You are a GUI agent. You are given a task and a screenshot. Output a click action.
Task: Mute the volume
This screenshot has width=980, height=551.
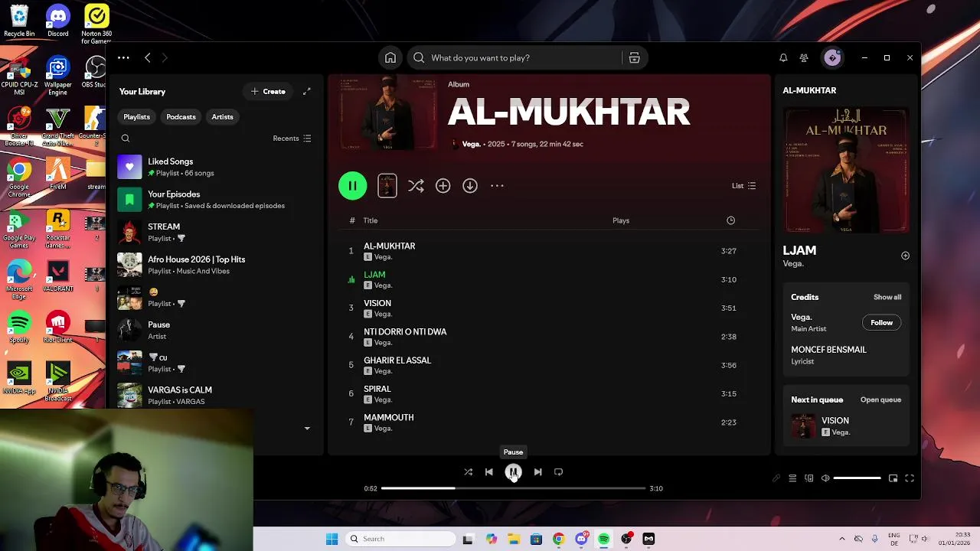[x=825, y=478]
